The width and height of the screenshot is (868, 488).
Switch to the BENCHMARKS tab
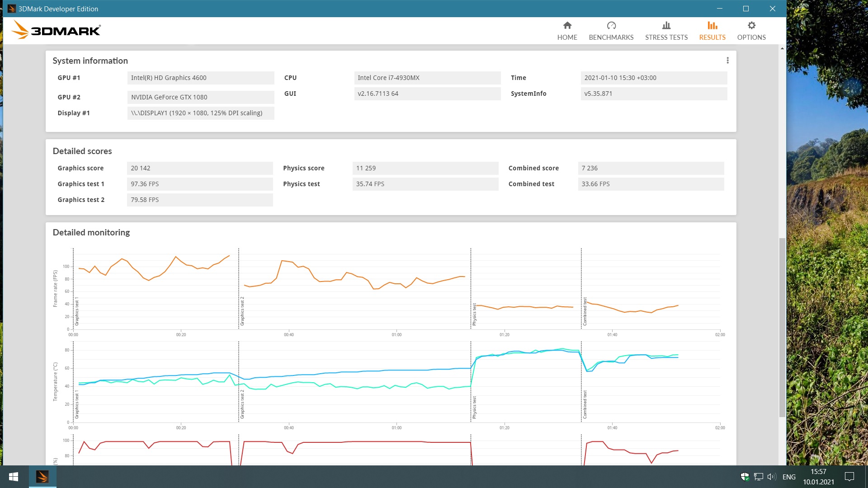coord(611,31)
